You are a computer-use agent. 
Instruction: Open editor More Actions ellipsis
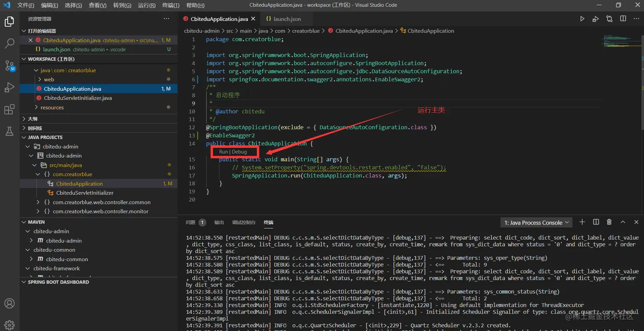coord(636,19)
